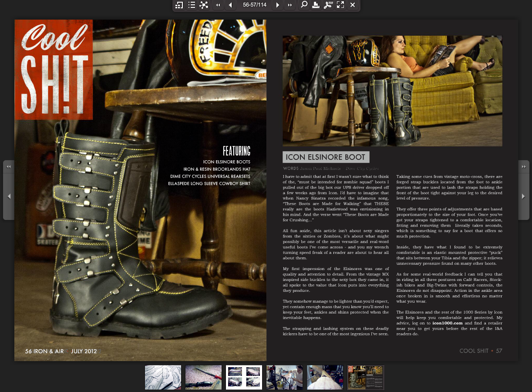Open the red-handled tool thumbnail
Screen dimensions: 532x392
click(203, 377)
